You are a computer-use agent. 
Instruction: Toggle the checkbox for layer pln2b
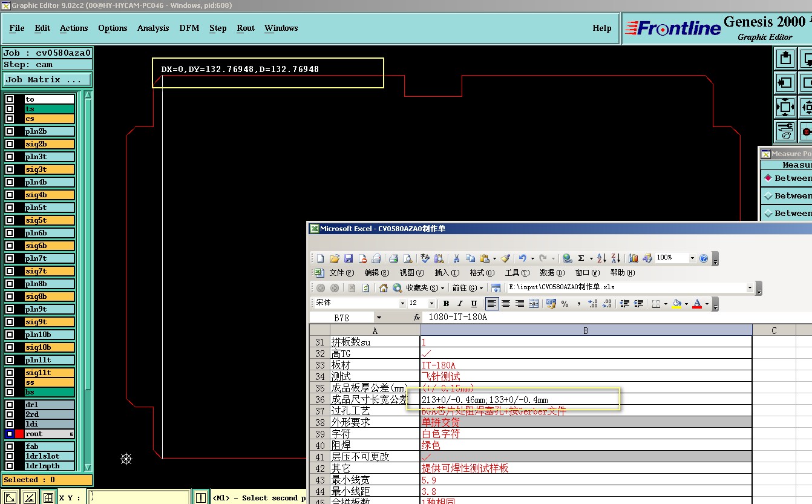[10, 131]
